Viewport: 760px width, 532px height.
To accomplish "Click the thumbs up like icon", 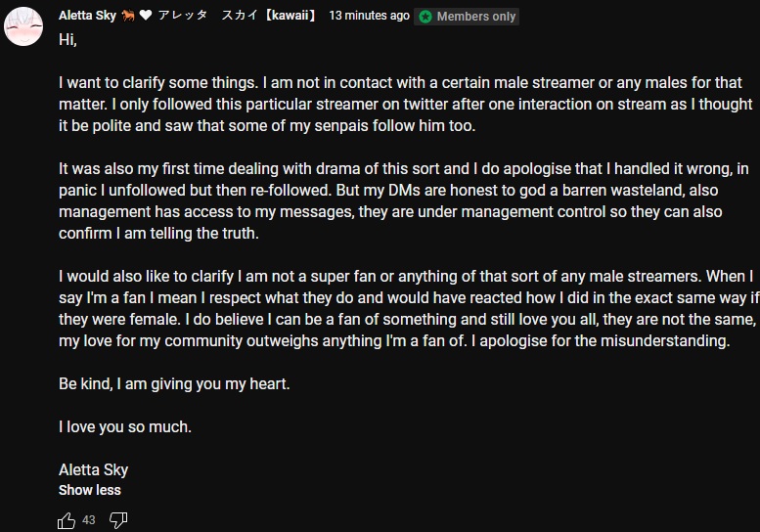I will click(67, 520).
